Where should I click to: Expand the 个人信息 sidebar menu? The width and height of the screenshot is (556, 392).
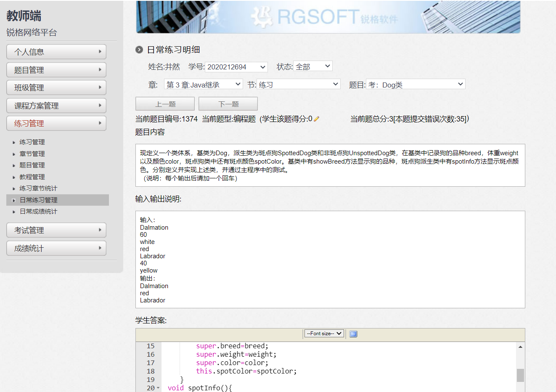(56, 52)
